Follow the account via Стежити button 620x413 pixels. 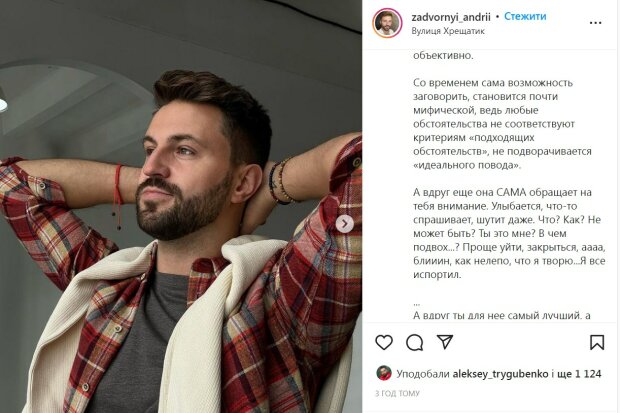point(525,17)
